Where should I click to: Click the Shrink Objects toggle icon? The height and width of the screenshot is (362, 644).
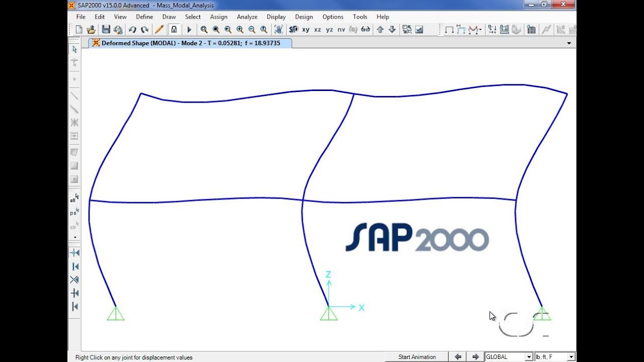407,30
